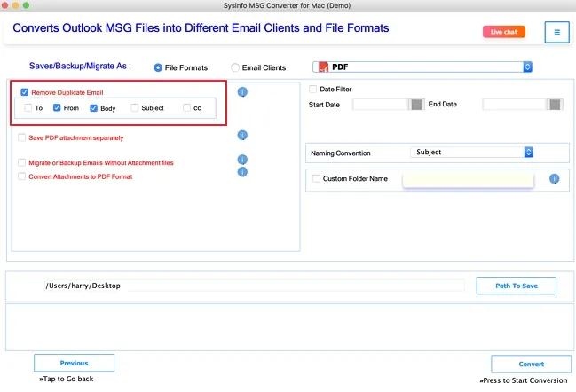Open Start Date calendar picker icon
Screen dimensions: 576x392
416,105
